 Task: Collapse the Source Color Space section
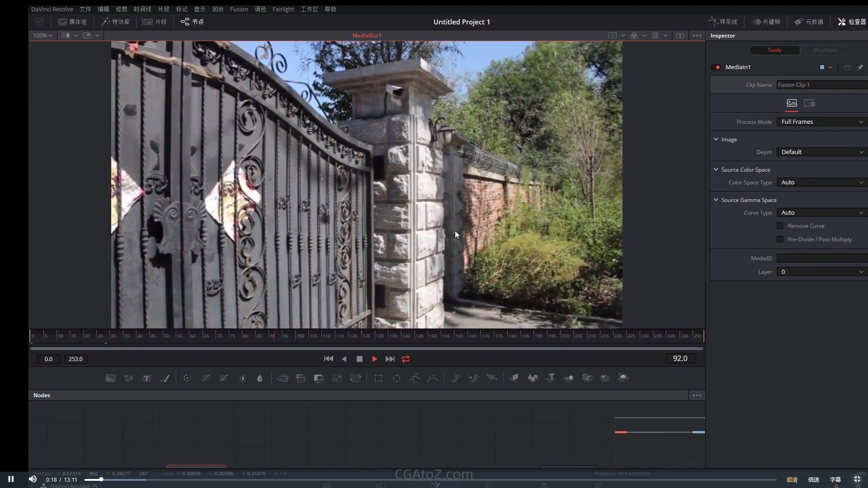coord(716,169)
